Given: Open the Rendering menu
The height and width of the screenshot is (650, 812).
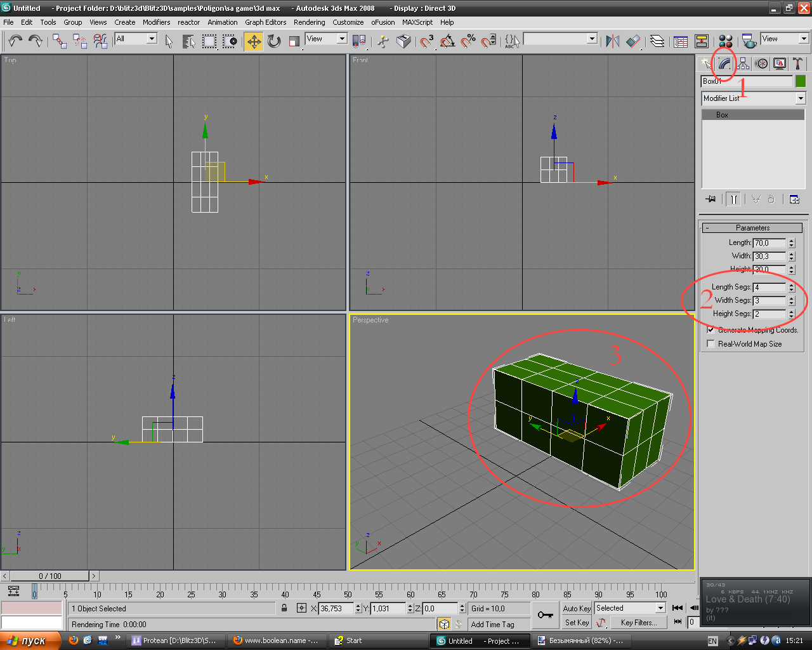Looking at the screenshot, I should point(309,22).
